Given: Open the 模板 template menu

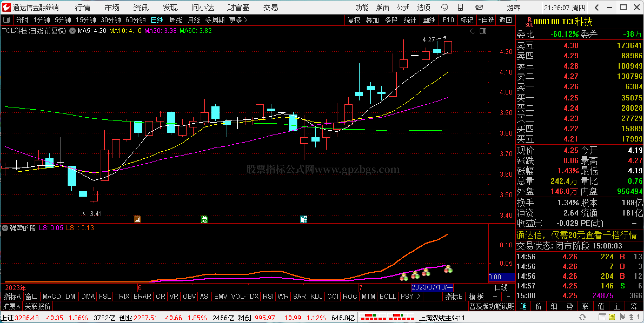Looking at the screenshot, I should (x=476, y=296).
